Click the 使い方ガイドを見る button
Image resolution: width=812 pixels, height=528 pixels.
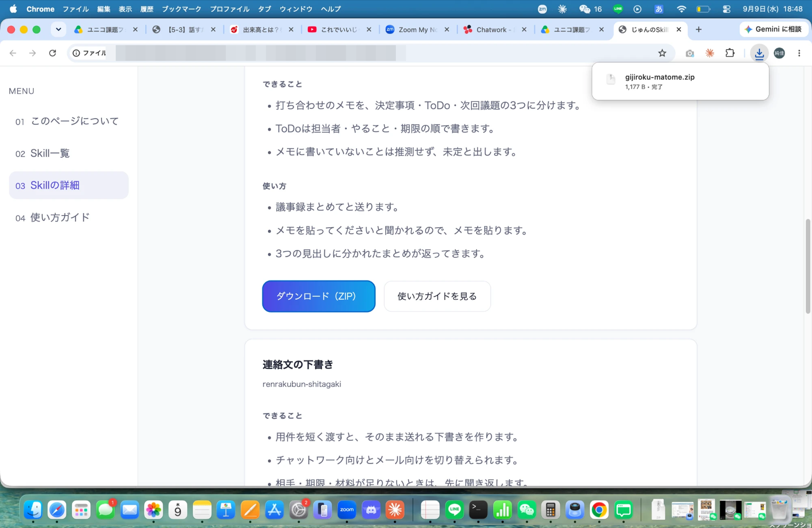pos(437,296)
